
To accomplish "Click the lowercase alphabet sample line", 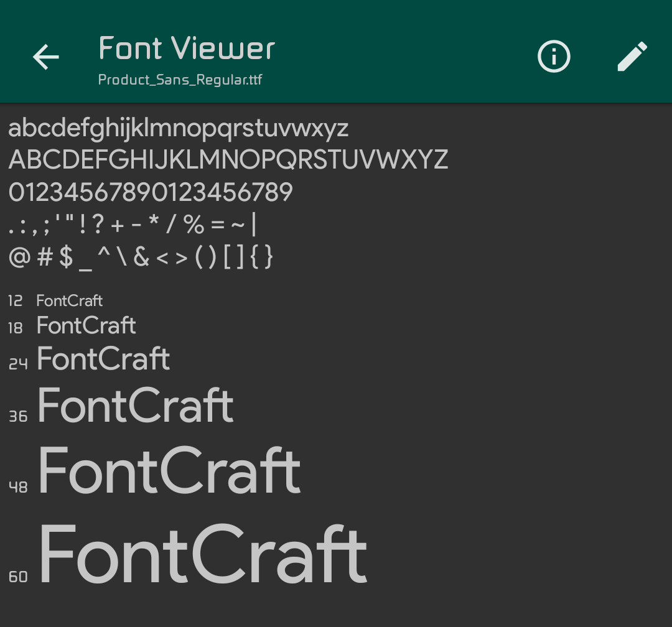I will (x=179, y=129).
